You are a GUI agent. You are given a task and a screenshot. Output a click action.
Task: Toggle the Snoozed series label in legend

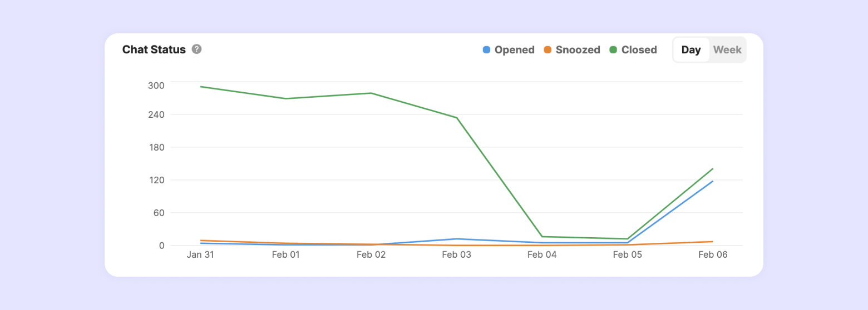point(578,50)
